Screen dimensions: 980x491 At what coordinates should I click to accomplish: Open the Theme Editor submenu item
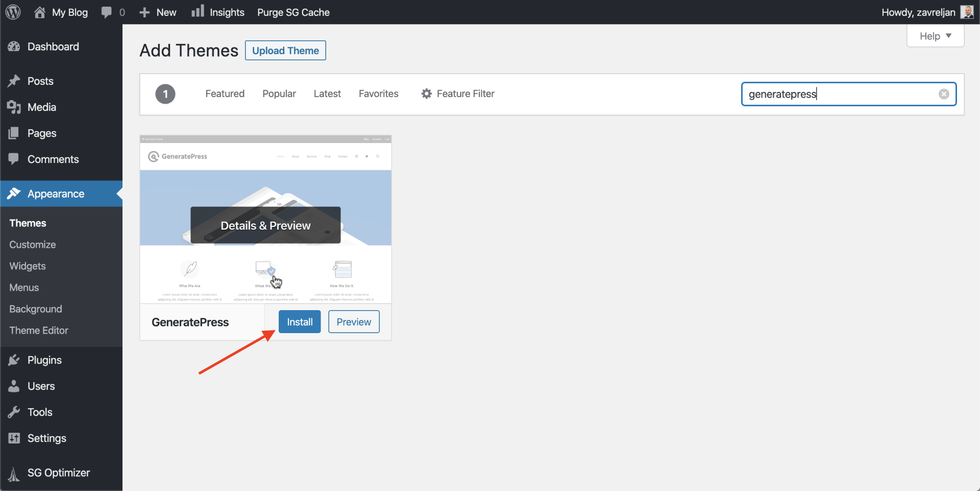(x=39, y=330)
